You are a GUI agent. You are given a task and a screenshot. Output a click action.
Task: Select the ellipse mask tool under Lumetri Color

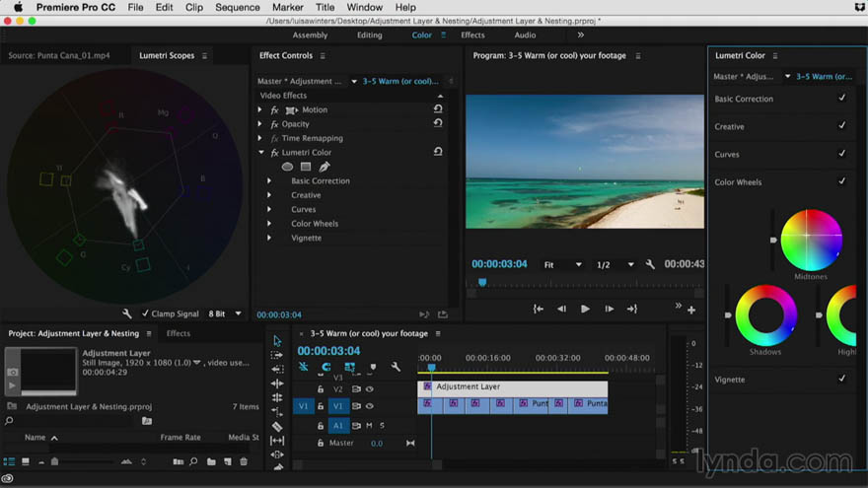point(287,167)
